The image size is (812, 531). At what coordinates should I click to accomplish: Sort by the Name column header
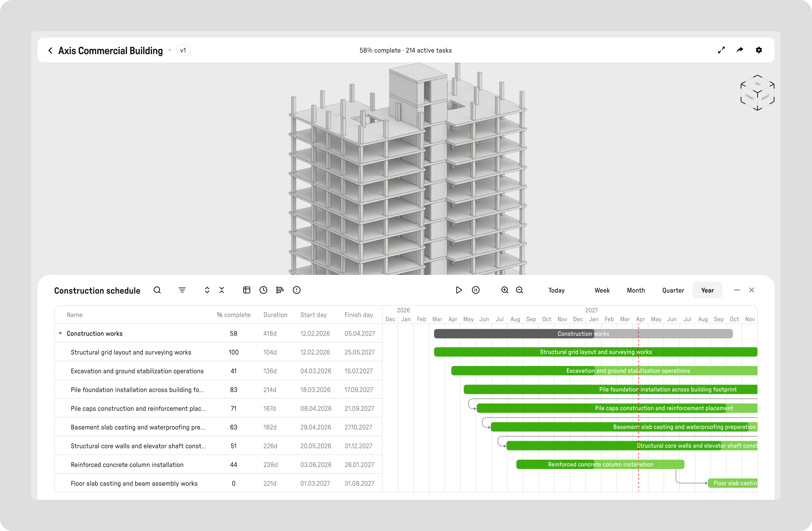tap(75, 315)
